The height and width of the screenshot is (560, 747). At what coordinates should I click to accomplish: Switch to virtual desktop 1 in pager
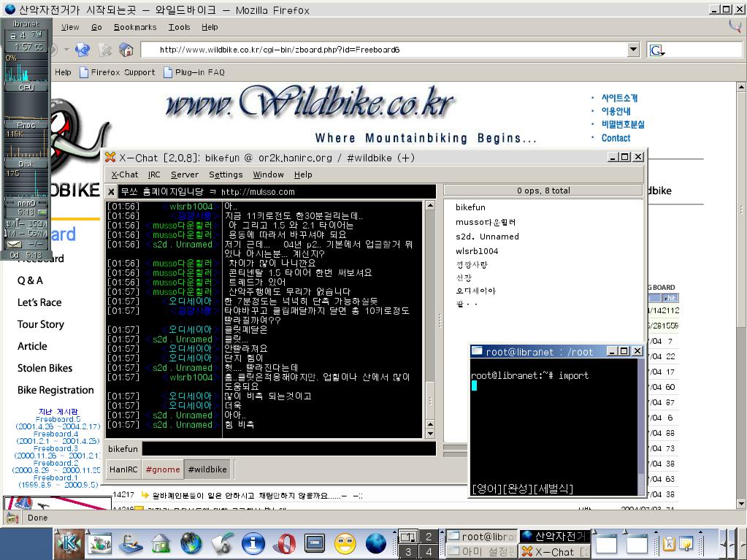407,537
